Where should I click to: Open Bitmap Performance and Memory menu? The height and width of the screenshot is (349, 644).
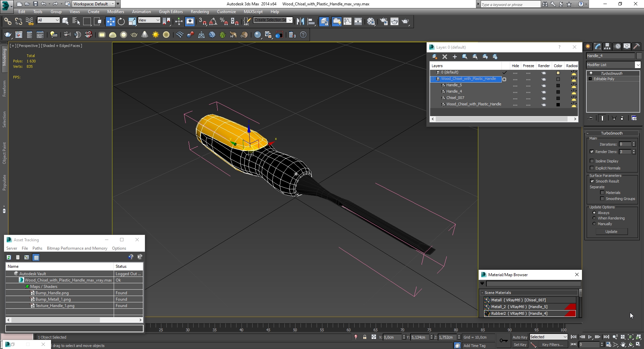tap(77, 248)
